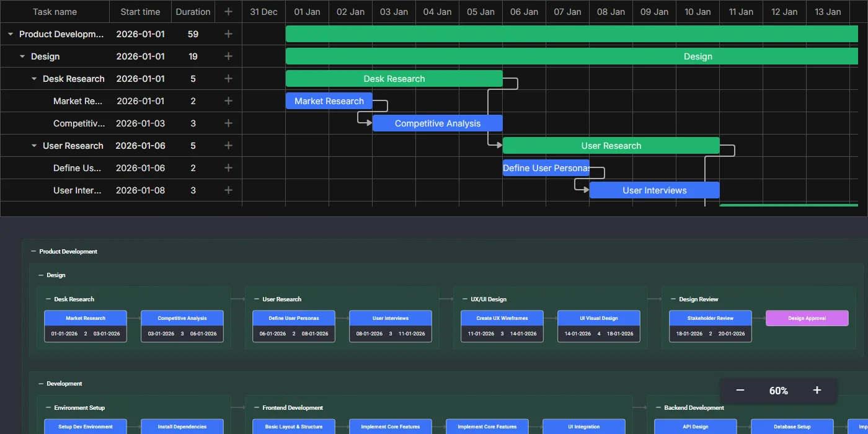Select the purple Design Approval milestone card
Image resolution: width=868 pixels, height=434 pixels.
pyautogui.click(x=807, y=318)
